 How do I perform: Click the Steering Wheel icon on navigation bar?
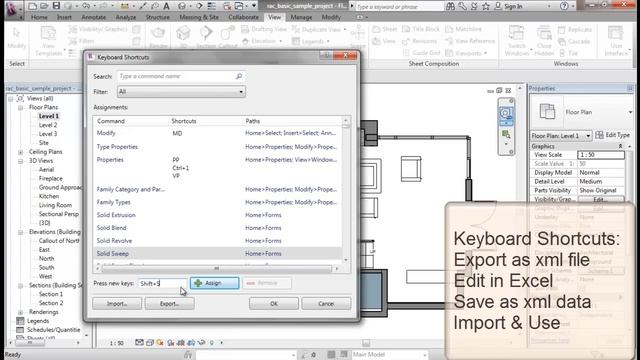pos(506,113)
